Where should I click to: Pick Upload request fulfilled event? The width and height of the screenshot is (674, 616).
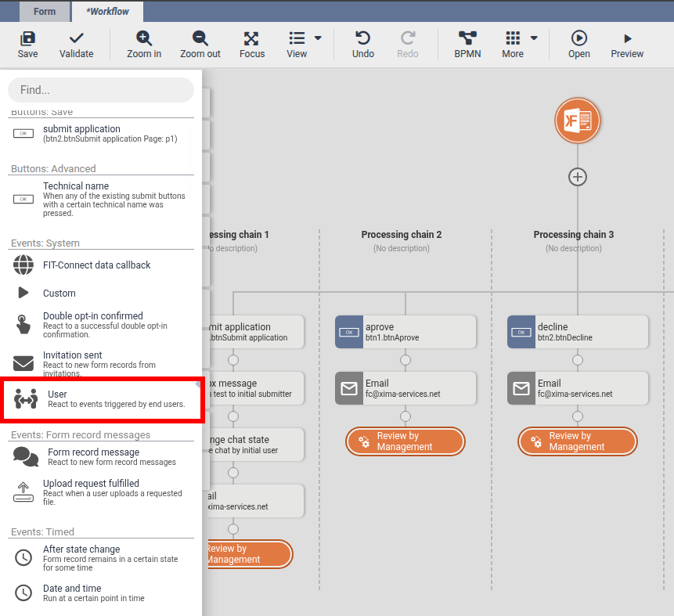[x=101, y=492]
